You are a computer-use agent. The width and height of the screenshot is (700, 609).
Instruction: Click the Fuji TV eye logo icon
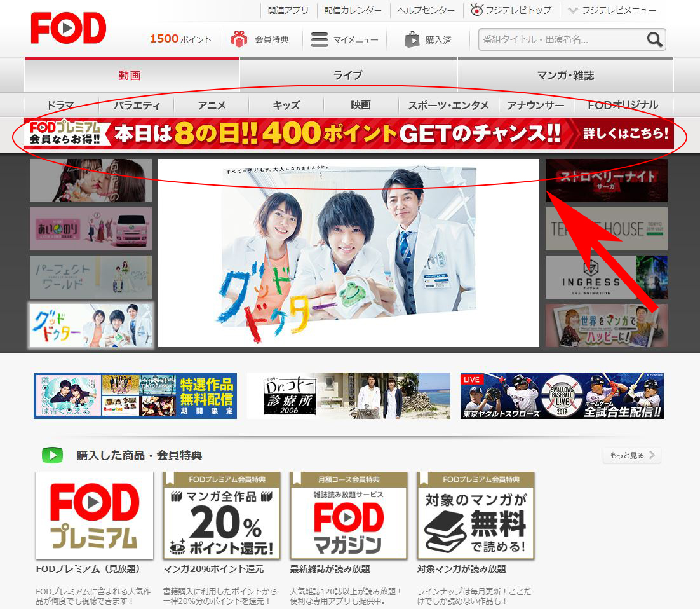pyautogui.click(x=477, y=10)
